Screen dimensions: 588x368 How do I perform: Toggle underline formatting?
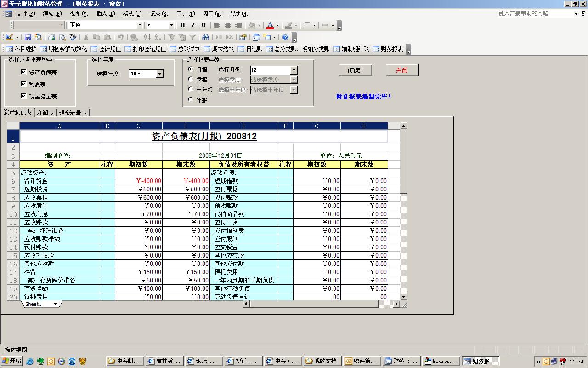[x=204, y=25]
